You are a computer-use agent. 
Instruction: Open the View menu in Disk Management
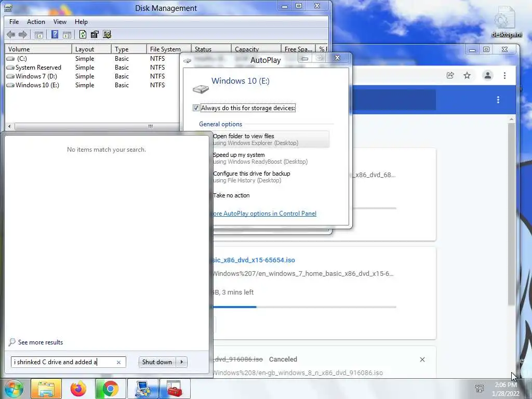[x=60, y=22]
